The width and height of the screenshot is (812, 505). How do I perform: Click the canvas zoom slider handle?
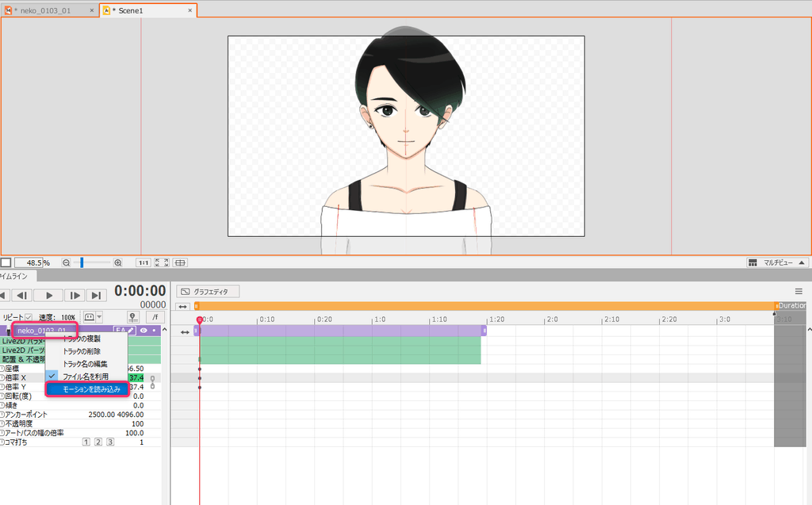click(82, 262)
